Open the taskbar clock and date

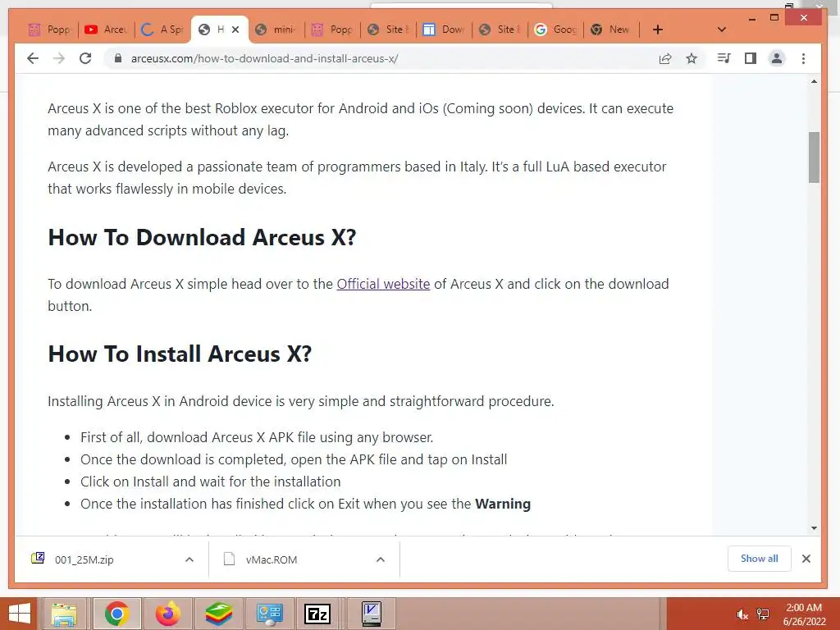804,614
